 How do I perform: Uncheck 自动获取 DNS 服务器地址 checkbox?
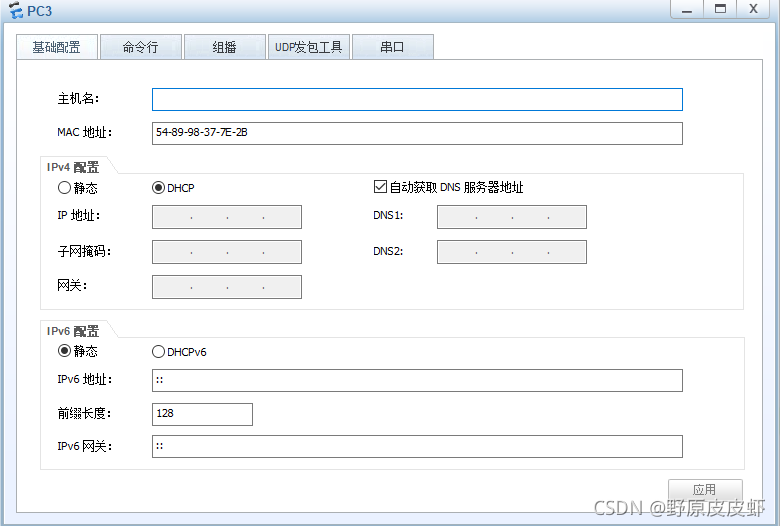(x=380, y=187)
